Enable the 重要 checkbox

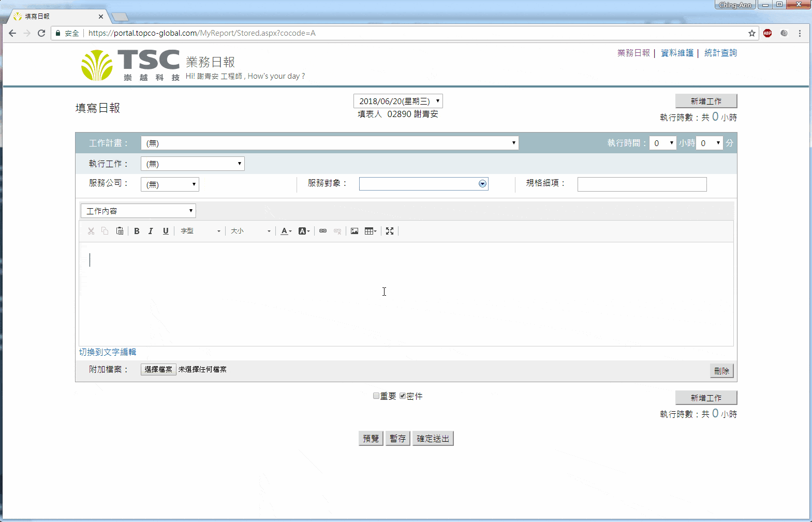coord(376,396)
